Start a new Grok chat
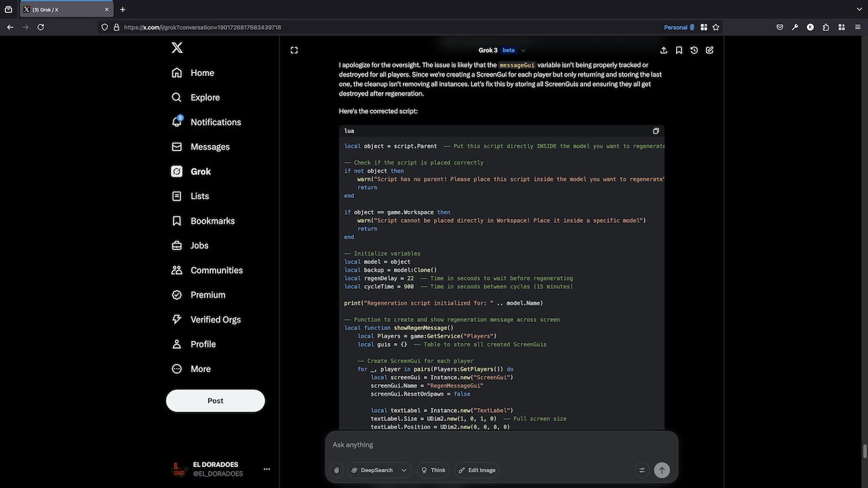This screenshot has width=868, height=488. 709,50
